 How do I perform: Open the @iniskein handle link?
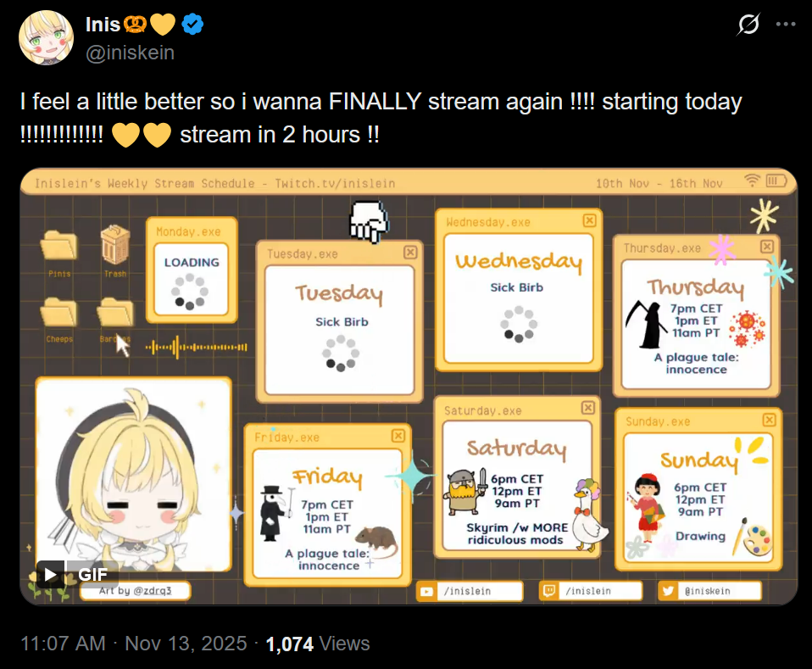130,53
